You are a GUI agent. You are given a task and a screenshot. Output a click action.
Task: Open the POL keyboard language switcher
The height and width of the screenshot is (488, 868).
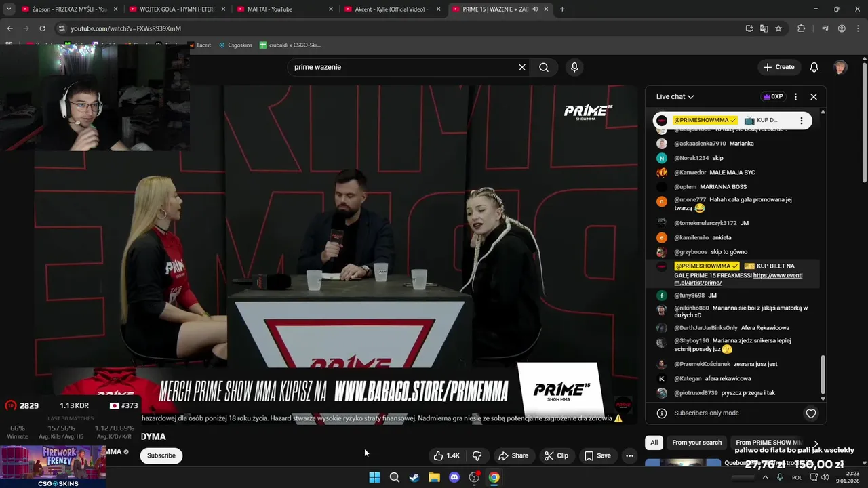coord(797,477)
